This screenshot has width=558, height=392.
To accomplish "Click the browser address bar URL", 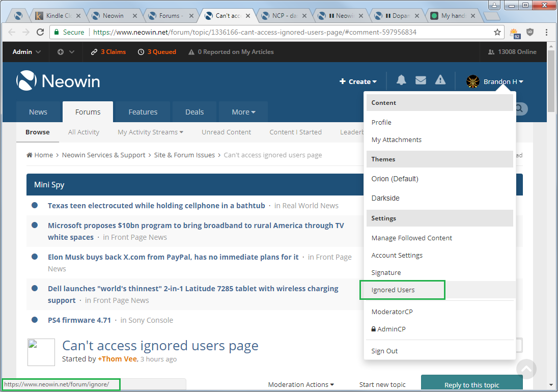I will coord(255,32).
